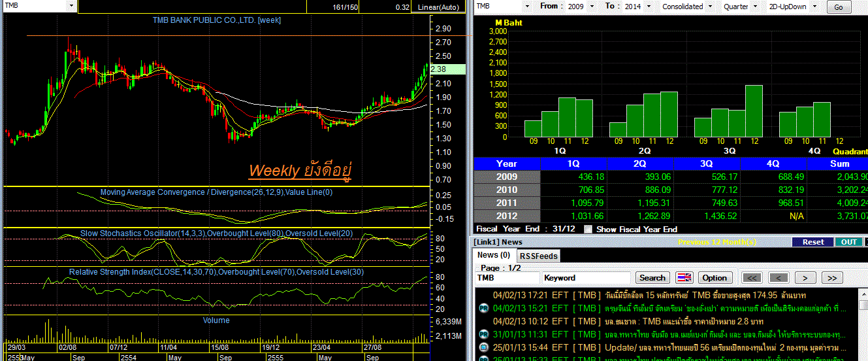Click the 3Q column header
Image resolution: width=868 pixels, height=361 pixels.
coord(707,163)
